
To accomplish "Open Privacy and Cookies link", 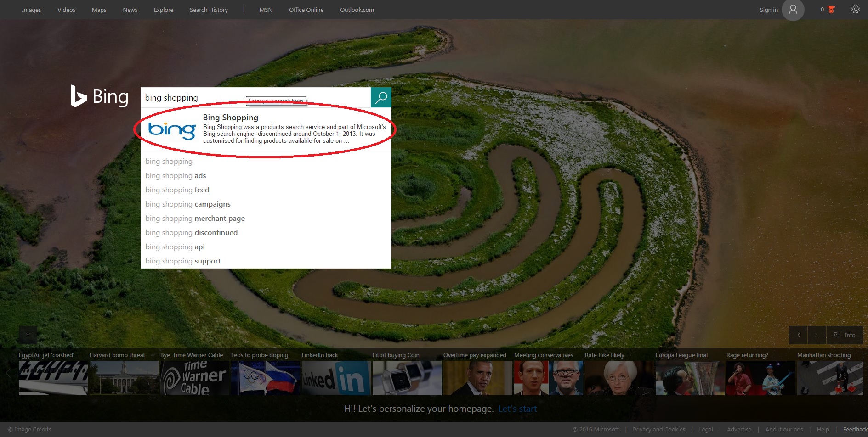I will point(659,430).
